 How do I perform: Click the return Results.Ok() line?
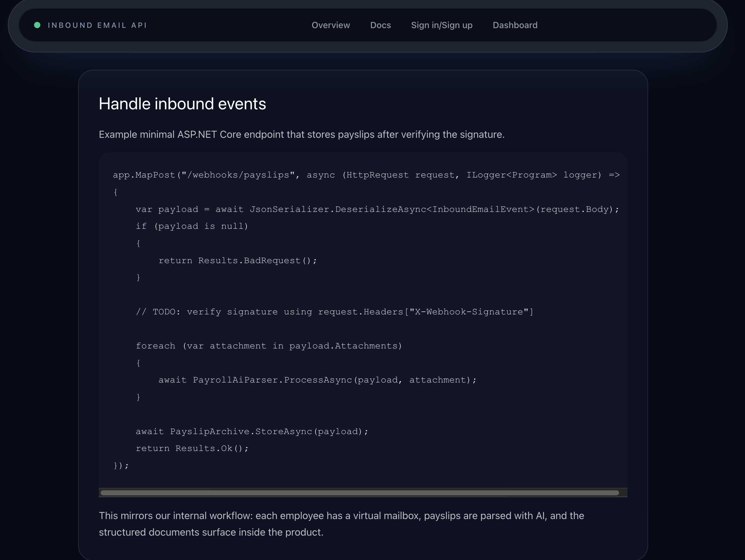click(x=192, y=448)
